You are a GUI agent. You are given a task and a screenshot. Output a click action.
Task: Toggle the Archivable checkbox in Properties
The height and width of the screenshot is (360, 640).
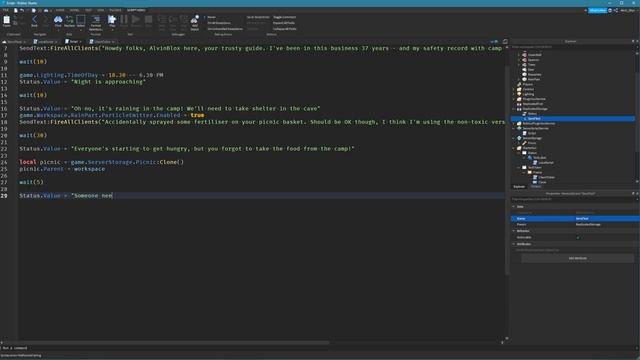click(578, 238)
